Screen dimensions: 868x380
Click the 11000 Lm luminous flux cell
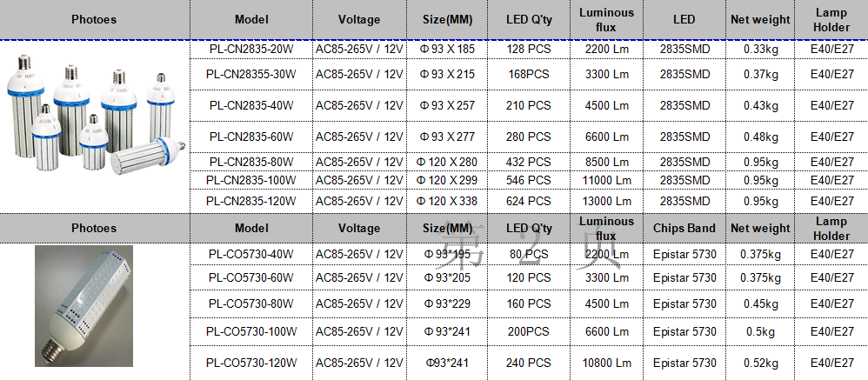[607, 180]
